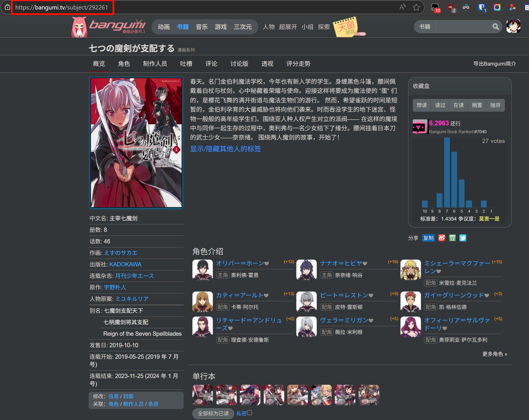Open オフィーリア=サルヴァドーリ character avatar
The height and width of the screenshot is (420, 529).
tap(411, 327)
